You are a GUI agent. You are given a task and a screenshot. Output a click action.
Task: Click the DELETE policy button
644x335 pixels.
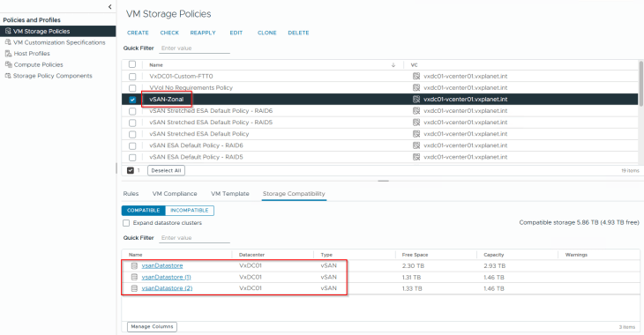pyautogui.click(x=298, y=33)
